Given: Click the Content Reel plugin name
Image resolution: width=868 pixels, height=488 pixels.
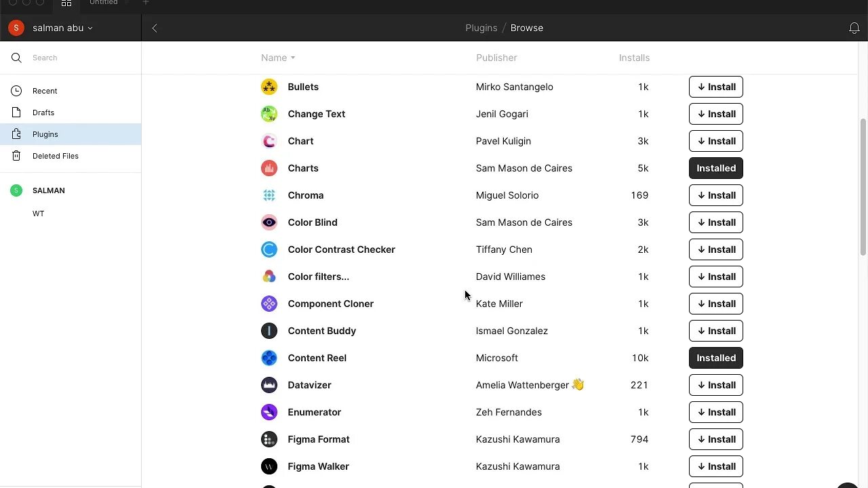Looking at the screenshot, I should pos(317,358).
